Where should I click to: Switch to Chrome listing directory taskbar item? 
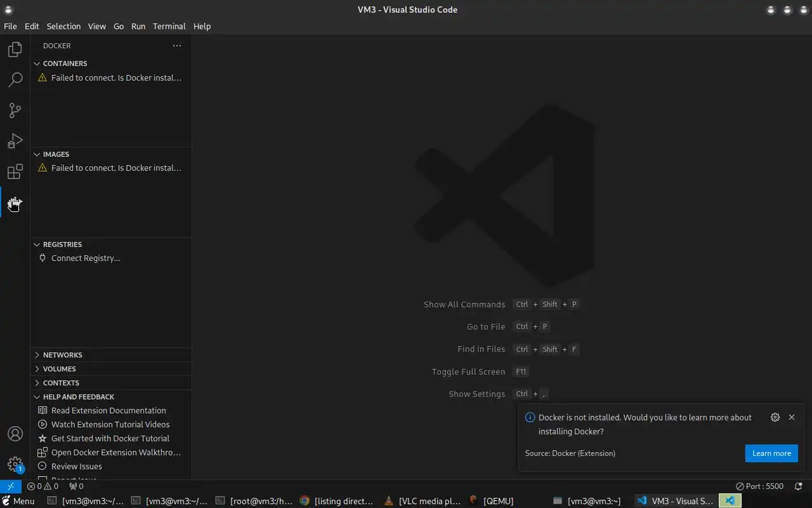(337, 501)
